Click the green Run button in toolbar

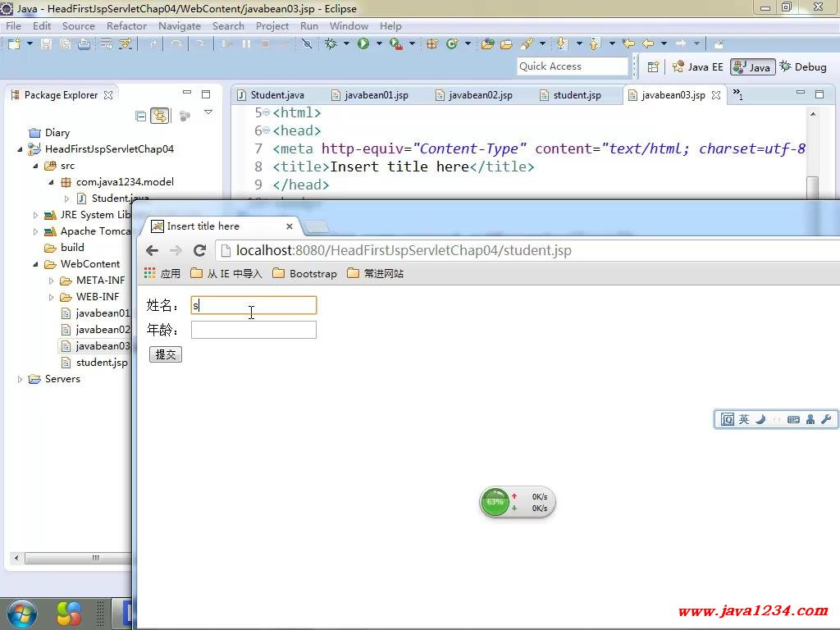tap(363, 44)
